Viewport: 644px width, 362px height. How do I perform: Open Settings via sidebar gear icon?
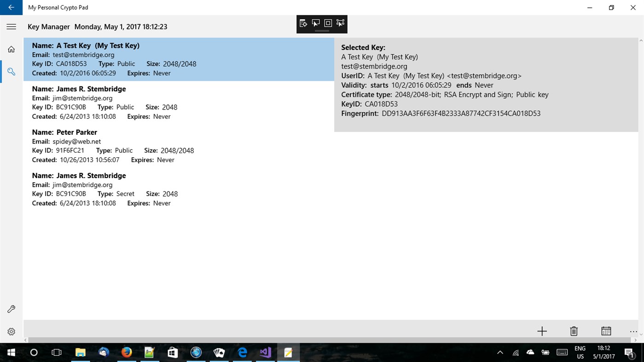coord(11,331)
